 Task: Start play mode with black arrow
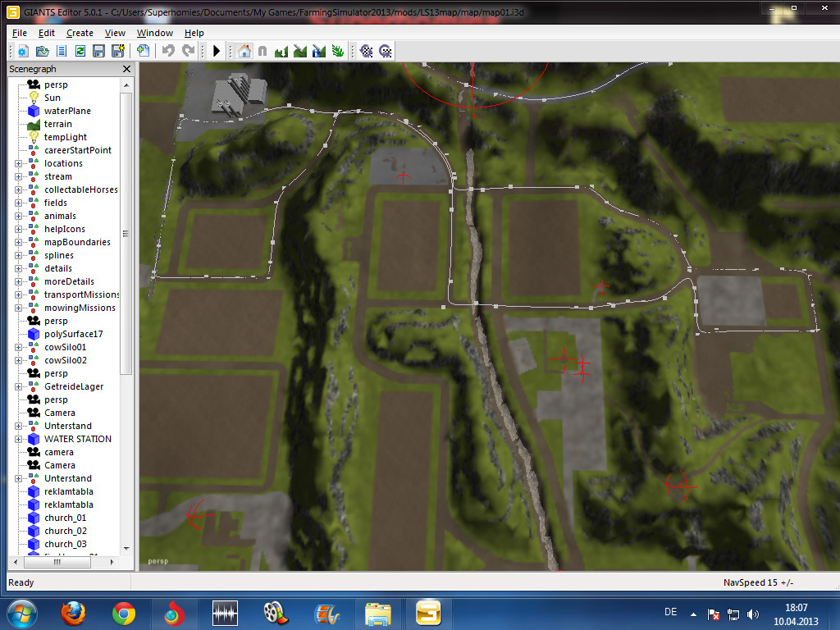click(x=217, y=51)
